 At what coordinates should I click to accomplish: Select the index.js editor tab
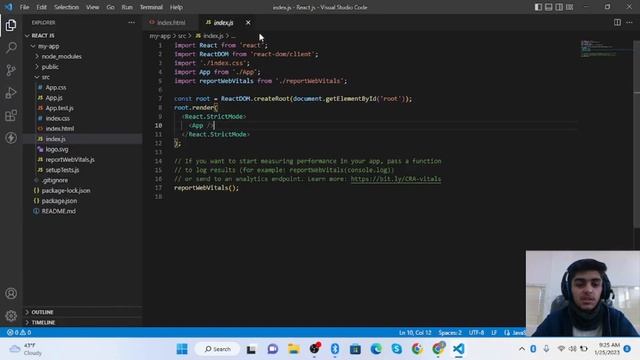[223, 22]
